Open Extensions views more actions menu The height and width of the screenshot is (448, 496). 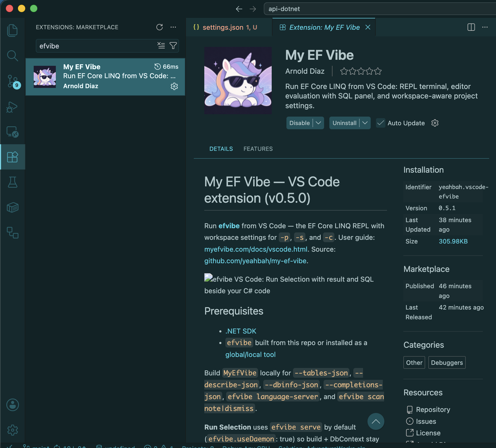pos(173,27)
